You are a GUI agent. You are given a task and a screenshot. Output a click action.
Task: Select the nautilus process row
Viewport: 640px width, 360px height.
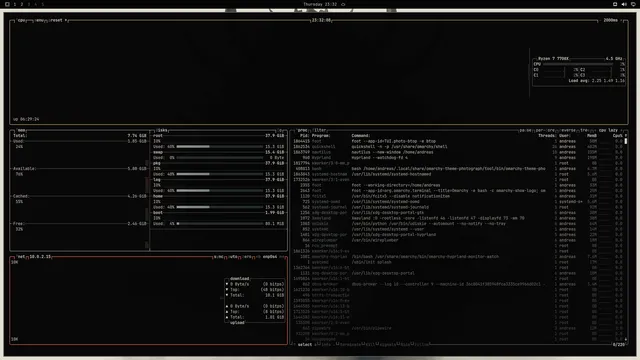[x=458, y=152]
